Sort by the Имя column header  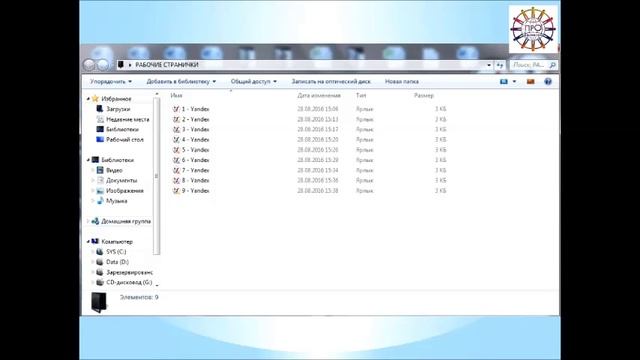[176, 96]
